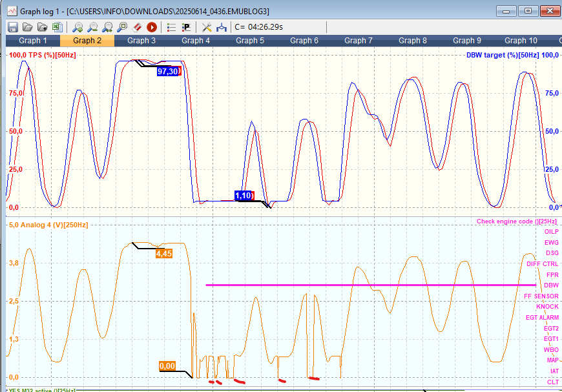Select the Graph 2 tab

[x=87, y=41]
